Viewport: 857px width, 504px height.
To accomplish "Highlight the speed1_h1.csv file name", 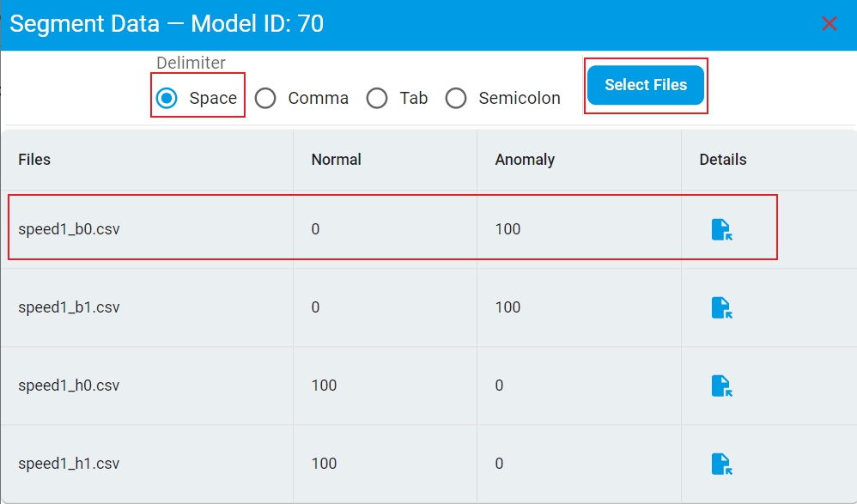I will point(69,464).
